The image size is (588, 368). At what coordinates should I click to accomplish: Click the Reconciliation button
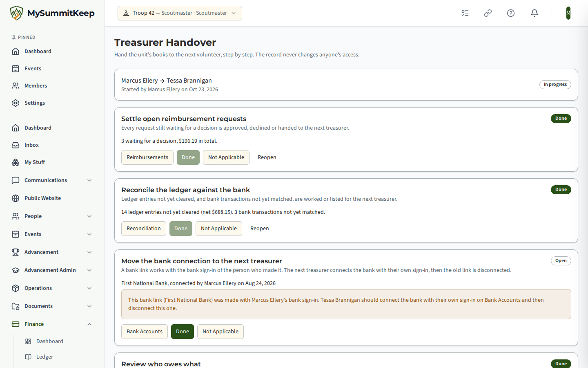144,229
